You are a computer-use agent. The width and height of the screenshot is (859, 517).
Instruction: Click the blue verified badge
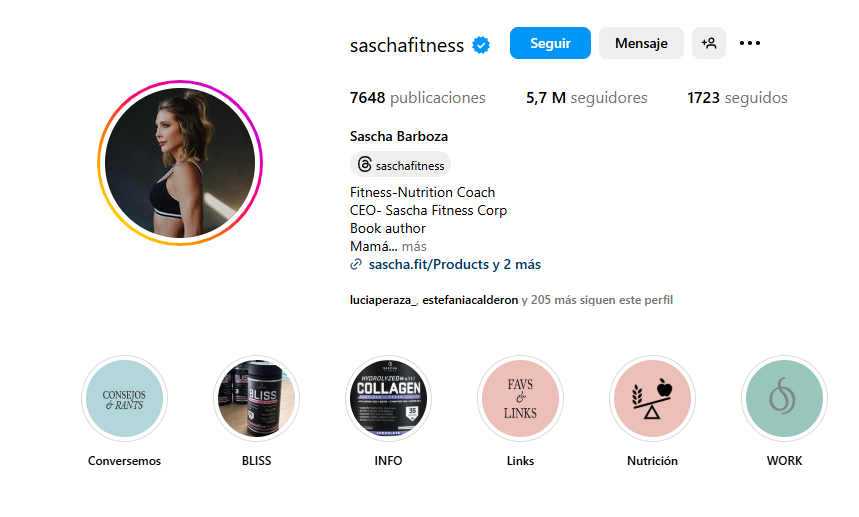click(481, 45)
